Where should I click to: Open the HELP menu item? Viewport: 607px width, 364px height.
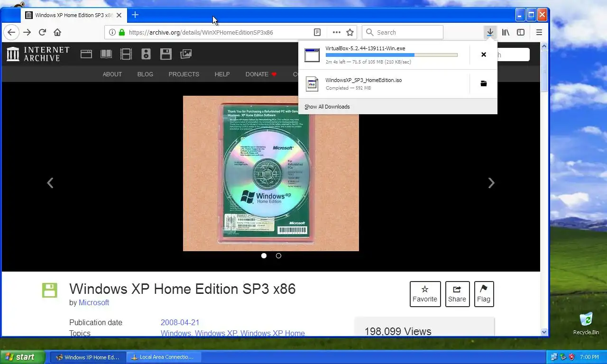click(x=222, y=74)
